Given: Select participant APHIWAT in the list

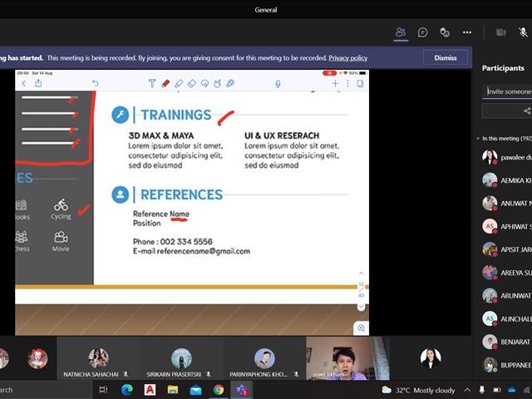Looking at the screenshot, I should pyautogui.click(x=507, y=226).
